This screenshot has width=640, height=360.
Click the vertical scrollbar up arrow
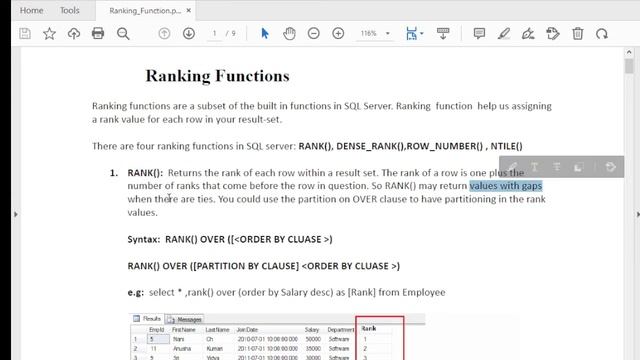pyautogui.click(x=629, y=52)
